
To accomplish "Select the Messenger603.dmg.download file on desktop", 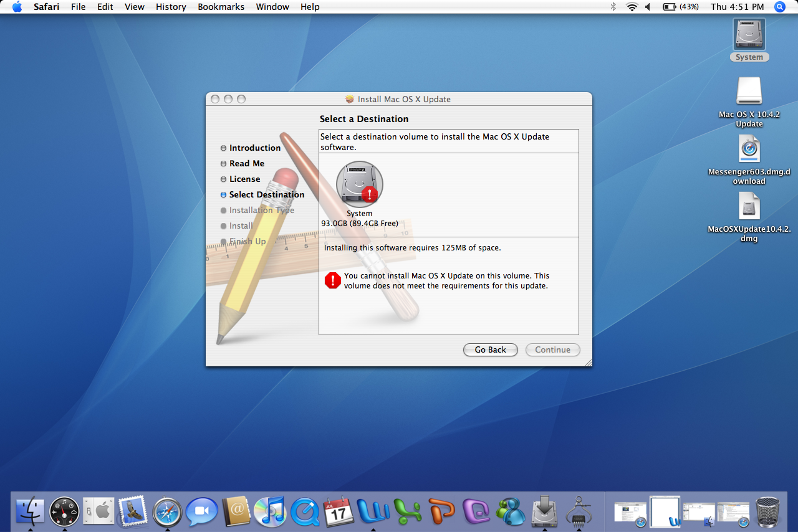I will (x=749, y=149).
